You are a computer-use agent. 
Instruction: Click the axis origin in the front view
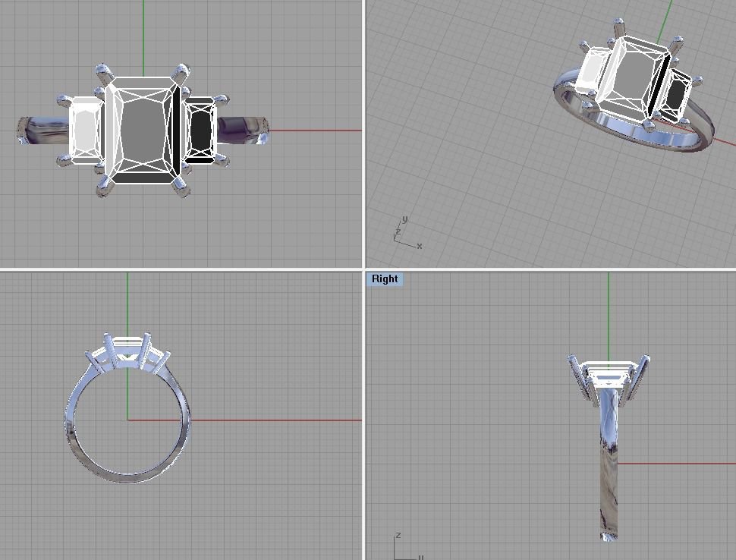127,420
